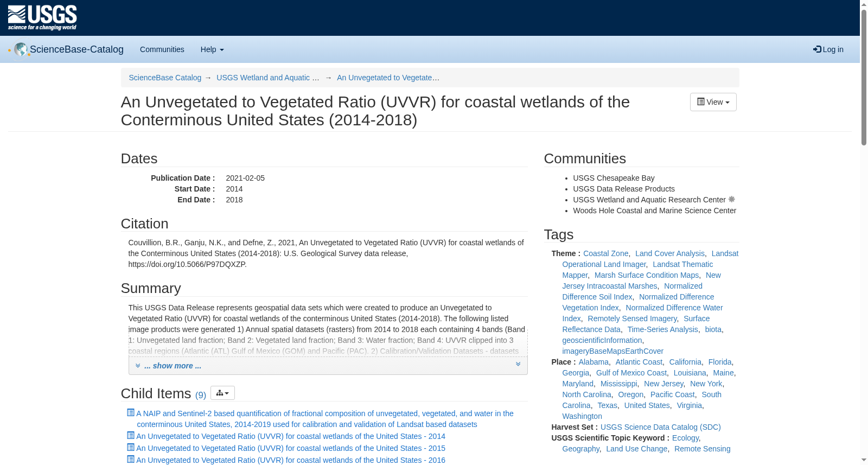
Task: Click the scrollbar down arrow
Action: (864, 460)
